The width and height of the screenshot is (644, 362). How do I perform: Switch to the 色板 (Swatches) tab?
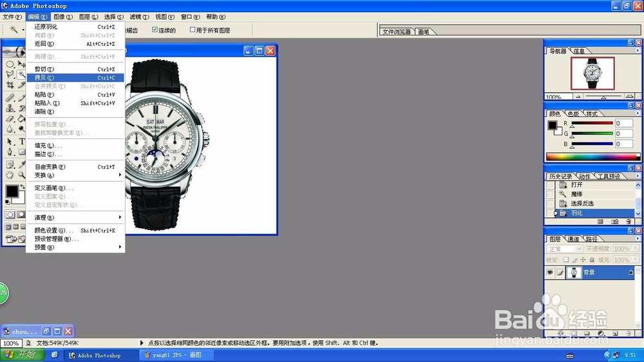point(573,113)
